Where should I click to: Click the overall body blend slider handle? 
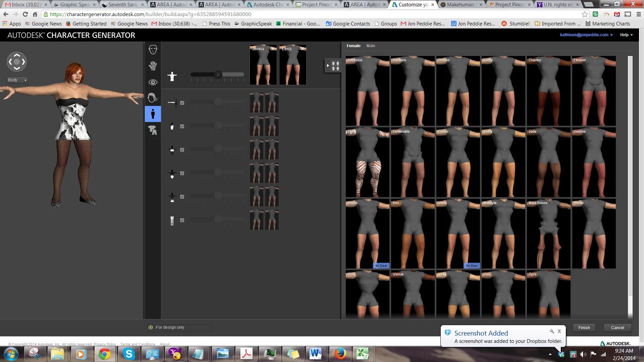[x=218, y=74]
